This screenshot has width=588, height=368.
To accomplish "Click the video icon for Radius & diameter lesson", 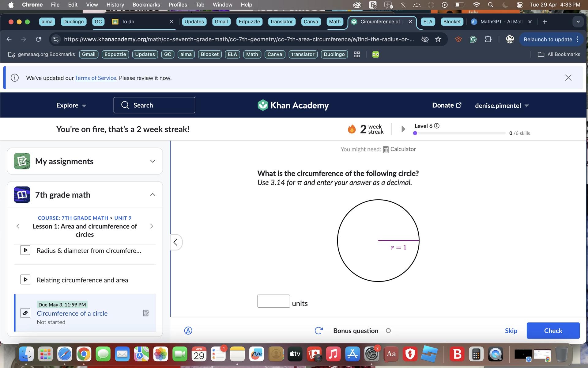I will (x=25, y=250).
